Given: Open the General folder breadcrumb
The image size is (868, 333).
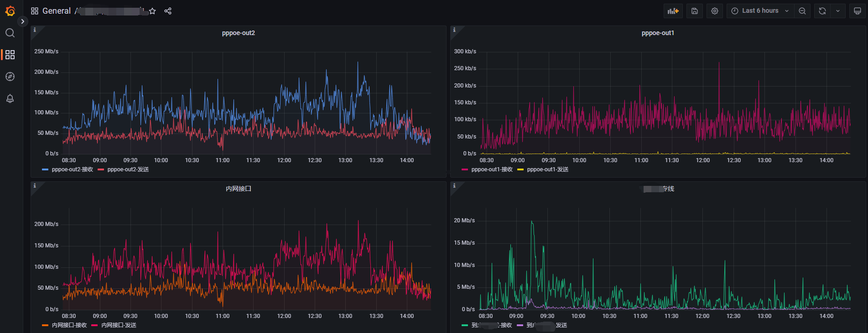Looking at the screenshot, I should tap(57, 11).
